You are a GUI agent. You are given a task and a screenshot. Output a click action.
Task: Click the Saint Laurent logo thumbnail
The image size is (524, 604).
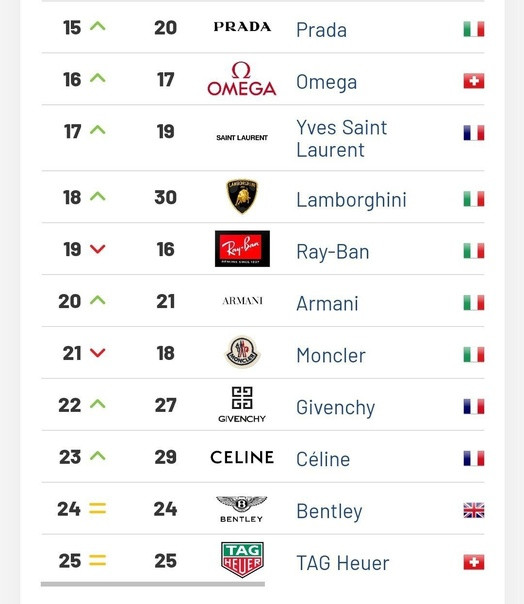click(242, 138)
